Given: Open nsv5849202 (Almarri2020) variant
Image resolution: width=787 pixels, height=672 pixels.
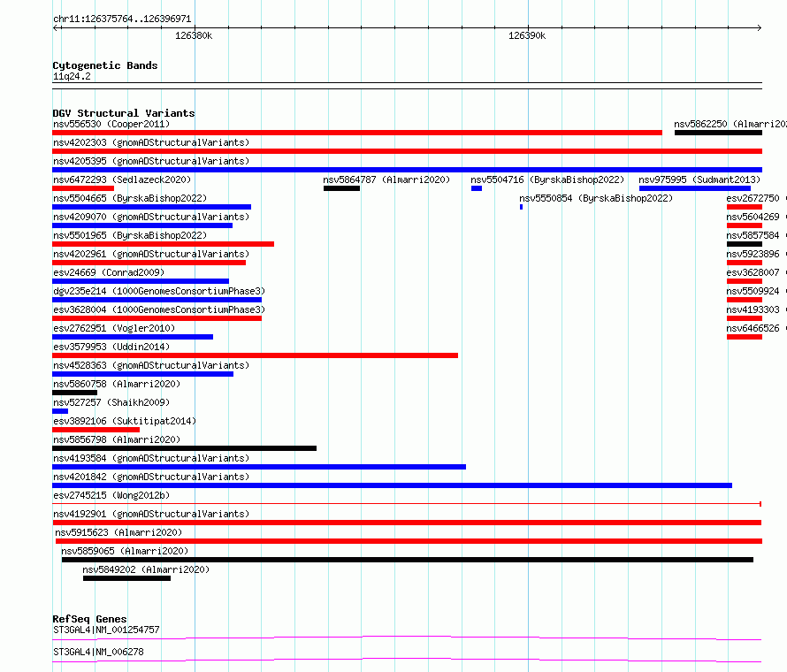Looking at the screenshot, I should pos(146,569).
